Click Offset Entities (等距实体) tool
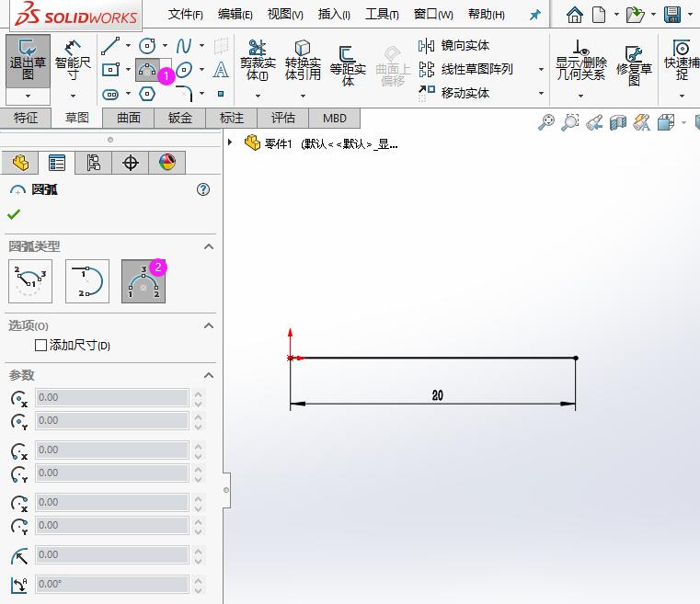This screenshot has width=700, height=604. [x=348, y=65]
